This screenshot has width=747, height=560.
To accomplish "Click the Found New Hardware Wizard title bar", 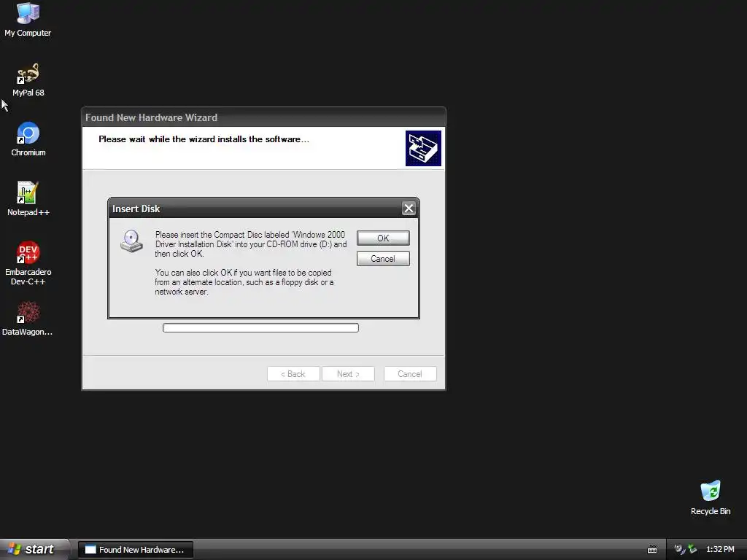I will click(x=263, y=117).
